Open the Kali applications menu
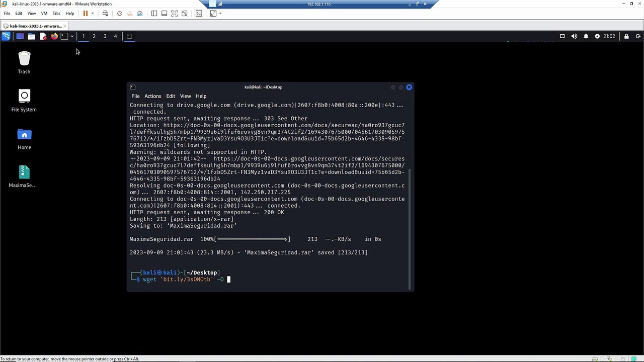 click(6, 36)
